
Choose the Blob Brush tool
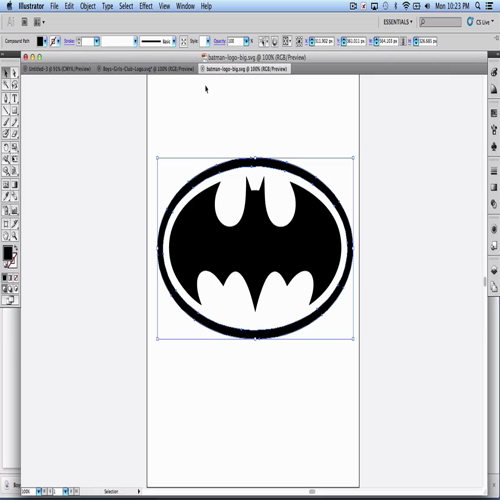[6, 134]
